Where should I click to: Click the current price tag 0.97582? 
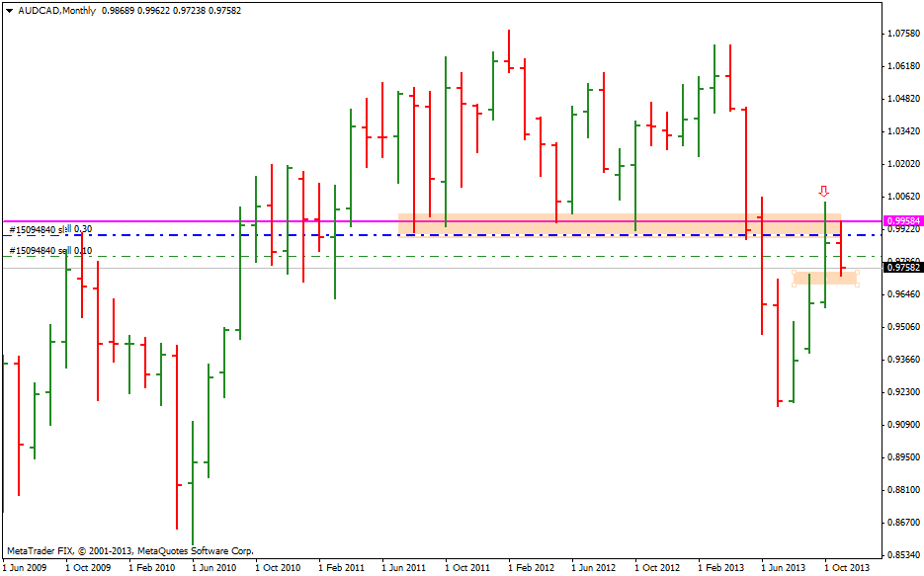click(x=902, y=268)
